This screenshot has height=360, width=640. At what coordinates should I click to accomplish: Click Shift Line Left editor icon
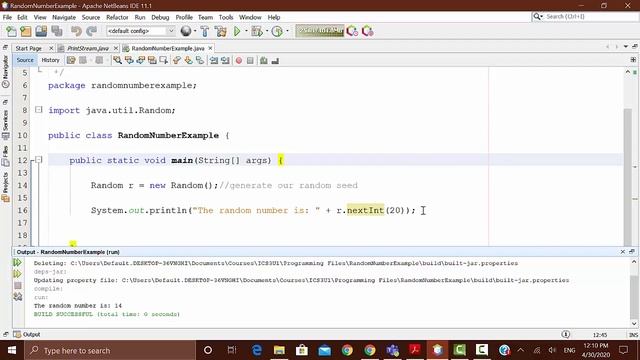[x=214, y=60]
